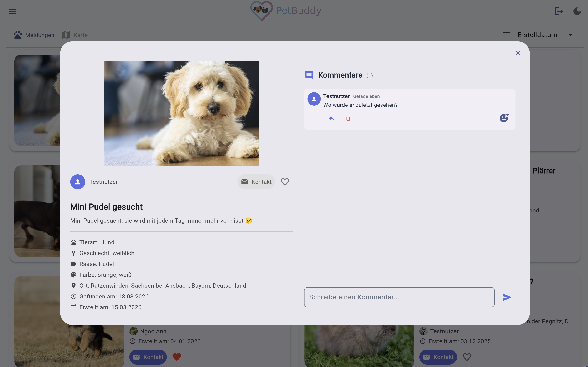Close the Mini Pudel detail dialog
Screen dimensions: 588x367
coord(518,53)
